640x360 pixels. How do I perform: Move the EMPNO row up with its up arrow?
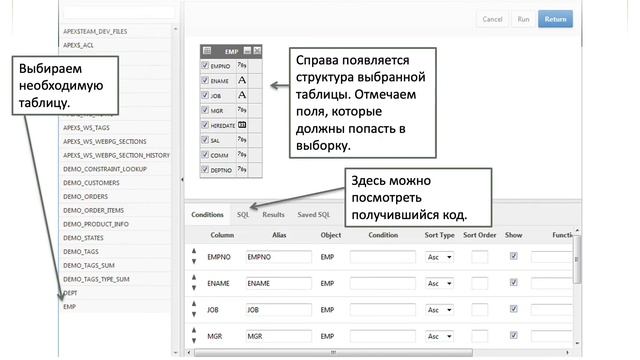pyautogui.click(x=194, y=251)
